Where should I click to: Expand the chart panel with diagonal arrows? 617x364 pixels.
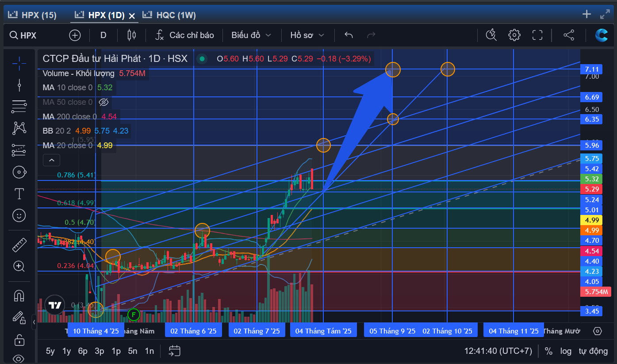(605, 14)
